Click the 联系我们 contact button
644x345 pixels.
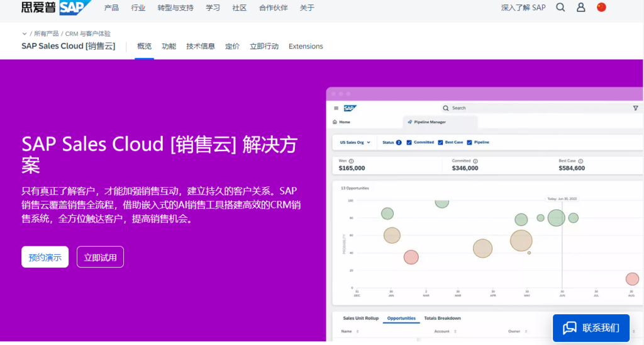(x=591, y=328)
